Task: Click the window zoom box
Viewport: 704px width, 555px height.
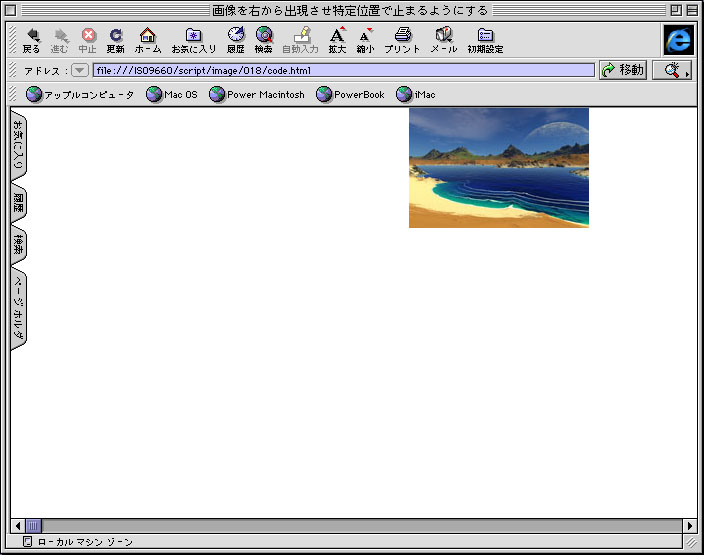Action: click(676, 10)
